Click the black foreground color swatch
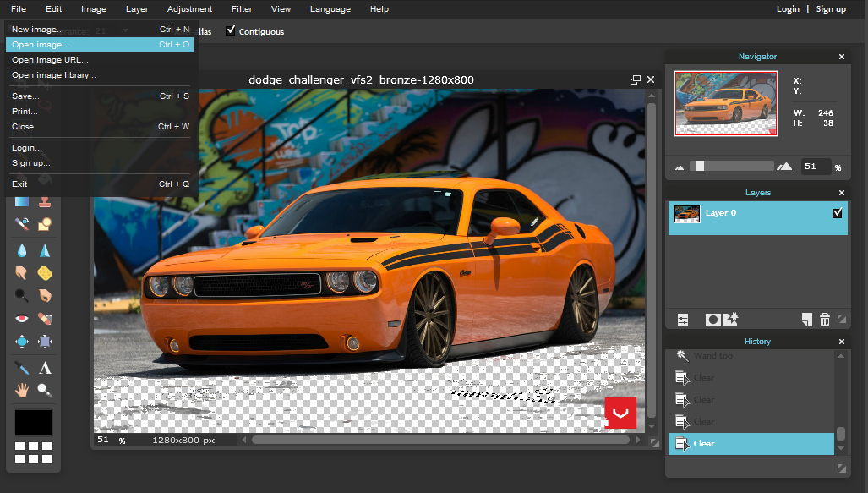The height and width of the screenshot is (493, 868). click(x=33, y=423)
